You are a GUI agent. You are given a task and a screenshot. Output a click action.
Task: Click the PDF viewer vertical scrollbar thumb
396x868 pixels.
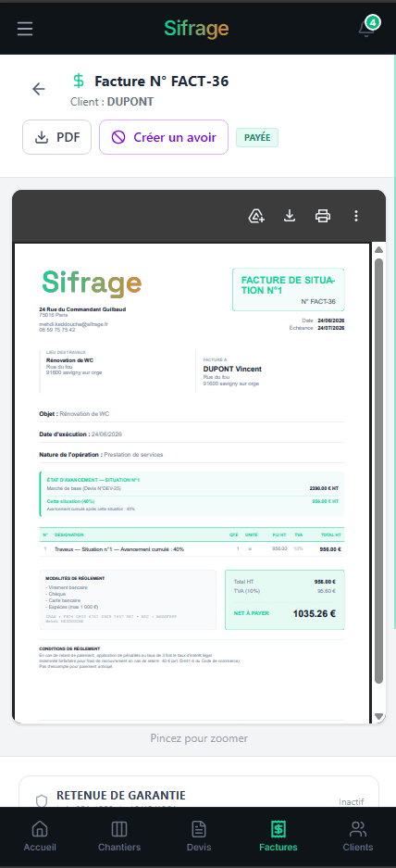[378, 471]
